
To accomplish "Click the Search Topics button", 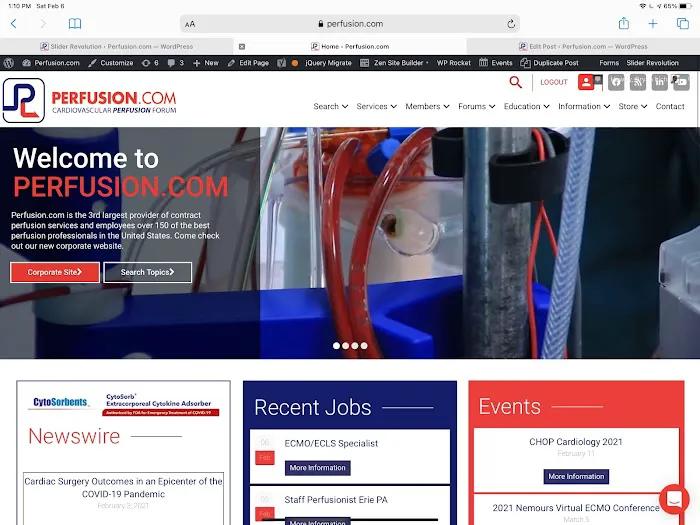I will pyautogui.click(x=147, y=272).
